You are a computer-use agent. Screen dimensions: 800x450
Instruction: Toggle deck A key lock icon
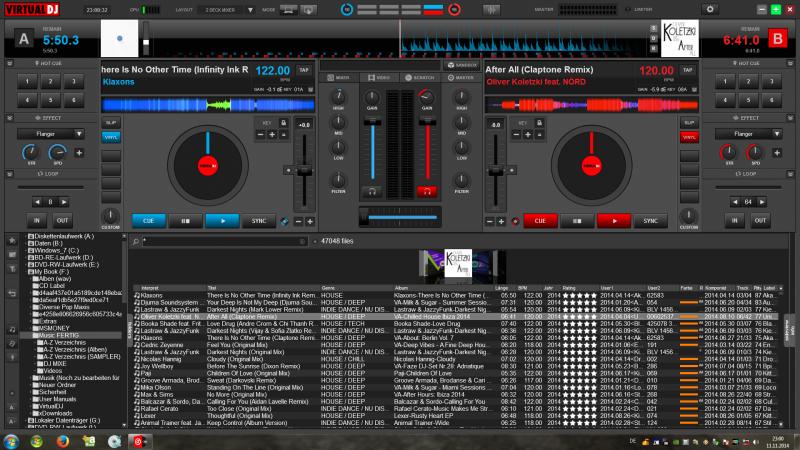point(284,123)
